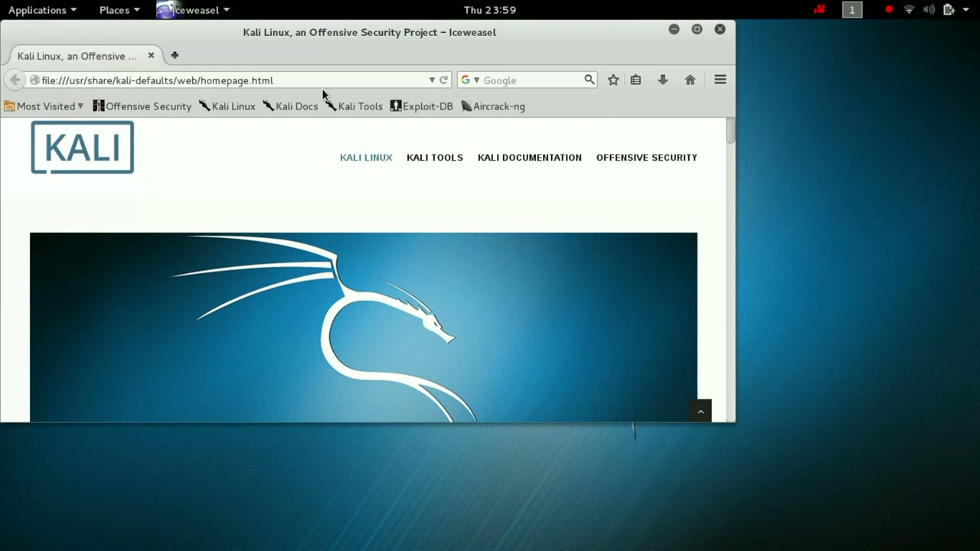This screenshot has height=551, width=980.
Task: Go to home page icon
Action: click(x=690, y=80)
